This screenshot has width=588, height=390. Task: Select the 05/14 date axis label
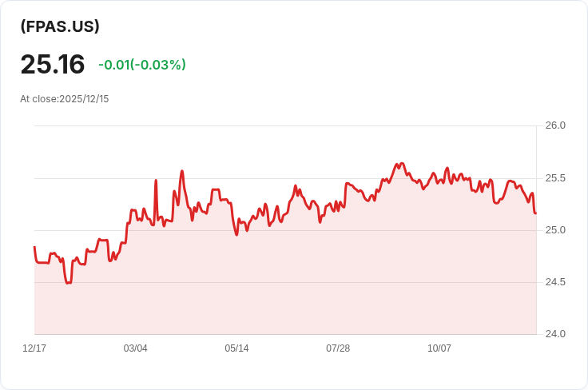pyautogui.click(x=236, y=348)
